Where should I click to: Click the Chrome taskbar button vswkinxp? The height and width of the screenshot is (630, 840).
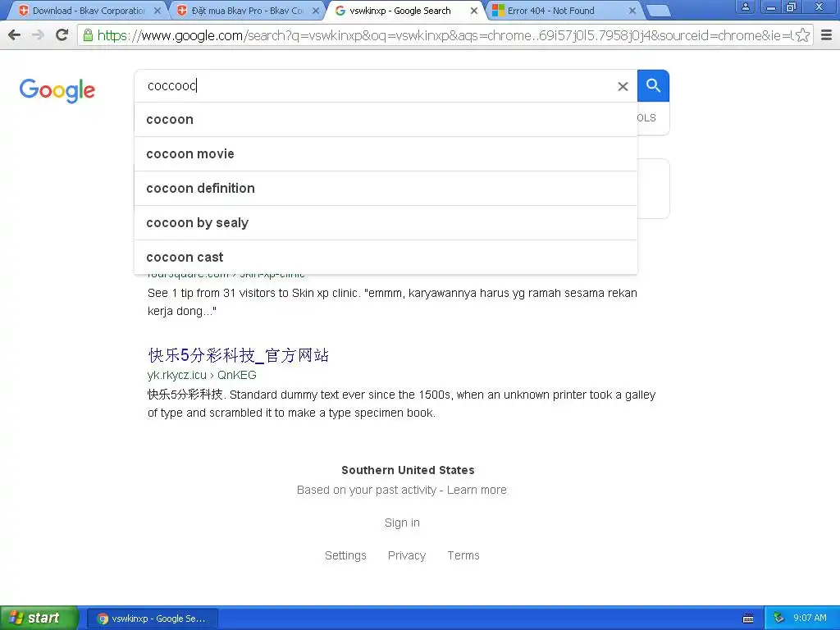[152, 619]
